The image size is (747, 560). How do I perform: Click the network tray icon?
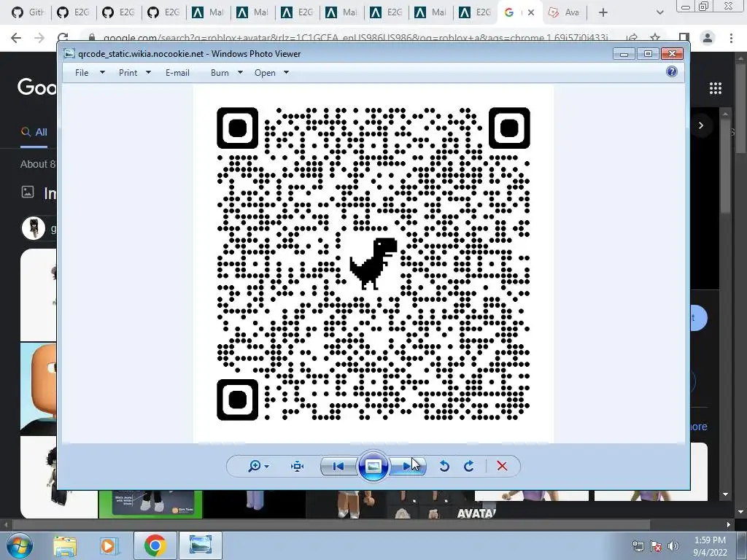click(x=638, y=546)
